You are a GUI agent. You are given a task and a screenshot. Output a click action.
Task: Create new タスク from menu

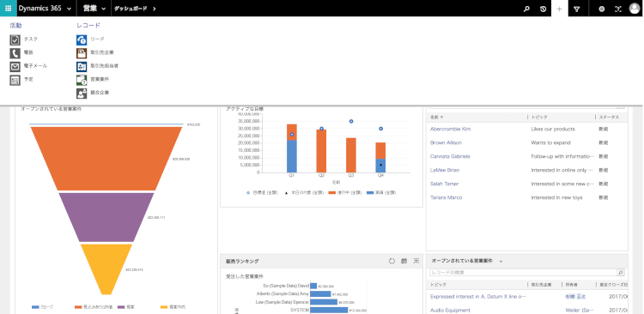[x=30, y=39]
